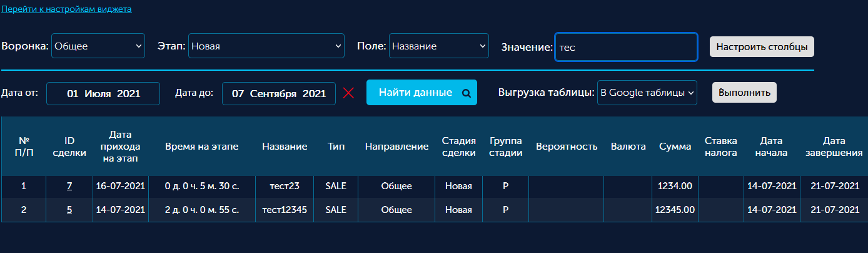Expand the Выгрузка таблицы dropdown
The width and height of the screenshot is (868, 253).
[x=647, y=93]
